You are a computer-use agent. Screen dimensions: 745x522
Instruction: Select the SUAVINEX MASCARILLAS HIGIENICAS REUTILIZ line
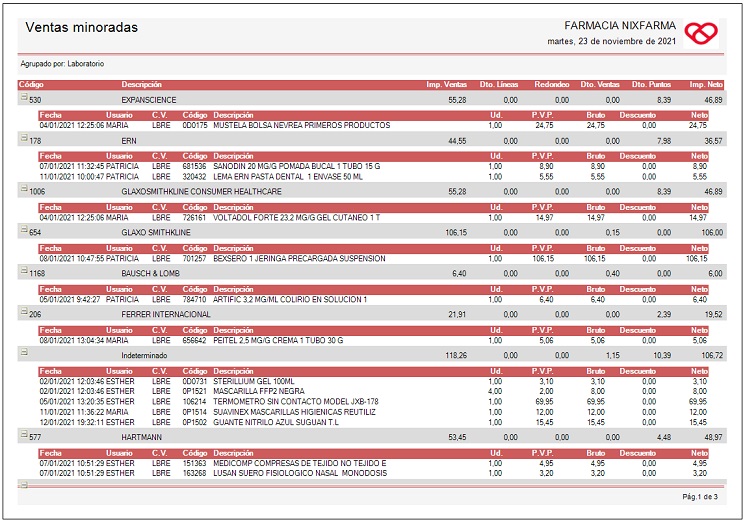coord(373,412)
